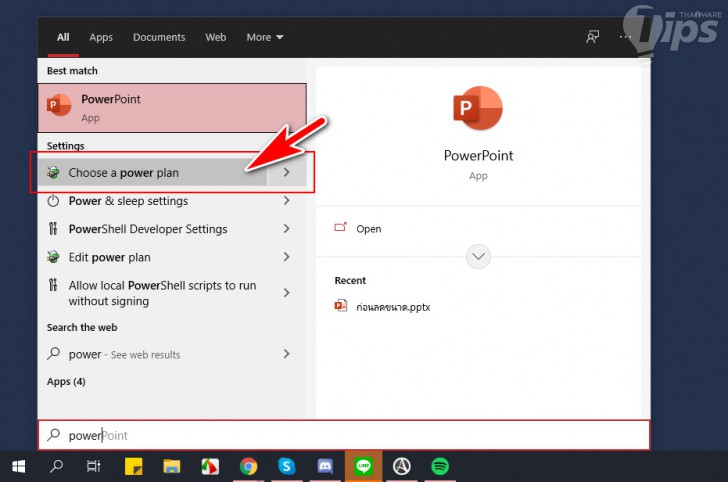Open recent file ก่อนลดขนาด.pptx
Viewport: 728px width, 482px height.
click(393, 307)
